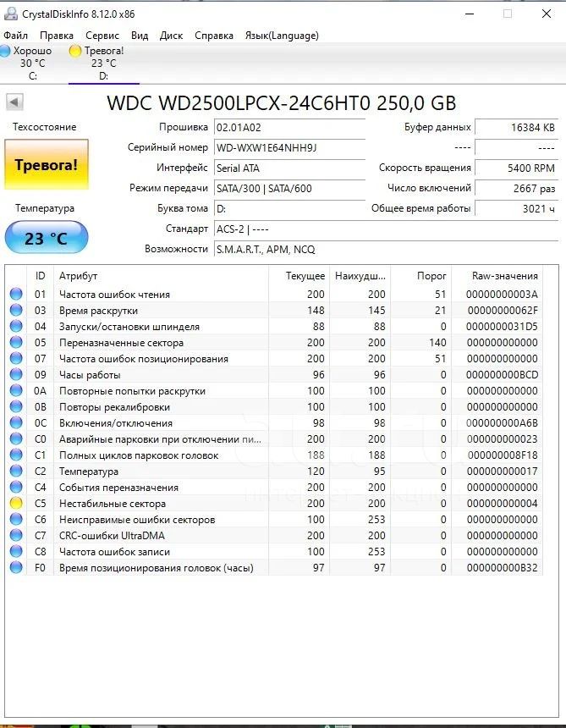The width and height of the screenshot is (566, 728).
Task: Click the blue status icon for attribute C8
Action: (16, 551)
